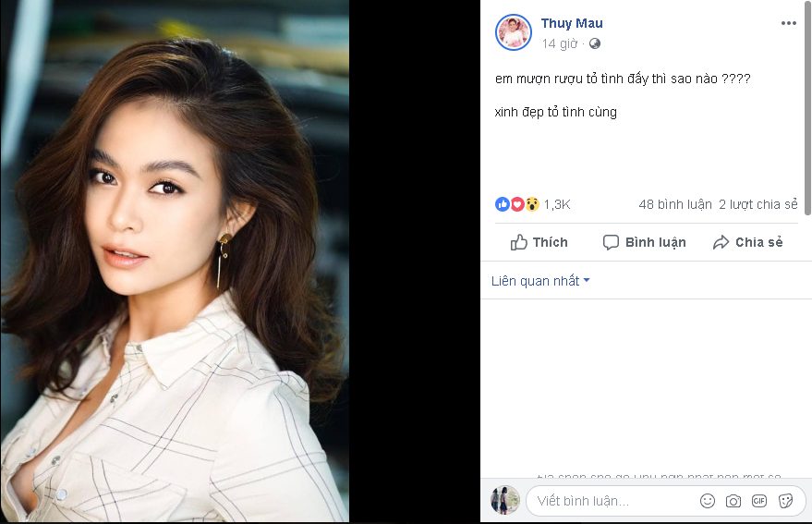Attach a photo with the camera icon
The height and width of the screenshot is (524, 812).
733,501
